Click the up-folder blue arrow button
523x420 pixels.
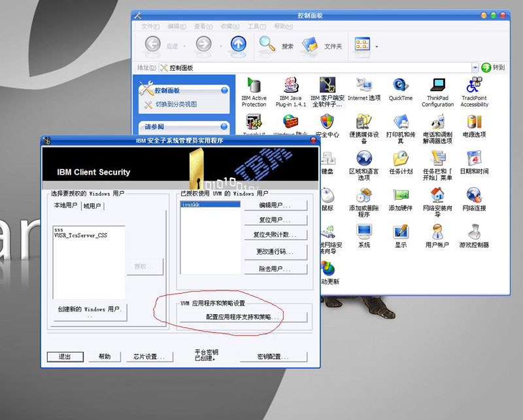pos(239,44)
